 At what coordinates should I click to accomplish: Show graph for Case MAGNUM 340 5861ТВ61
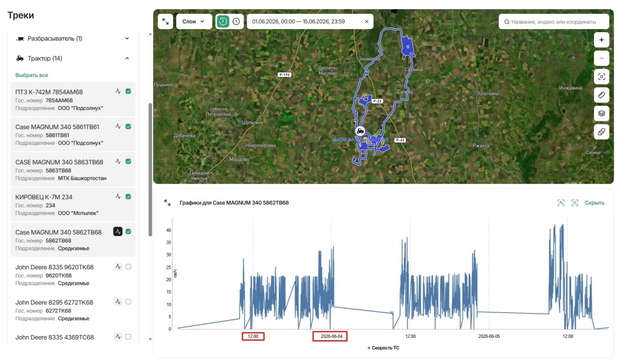pos(118,126)
